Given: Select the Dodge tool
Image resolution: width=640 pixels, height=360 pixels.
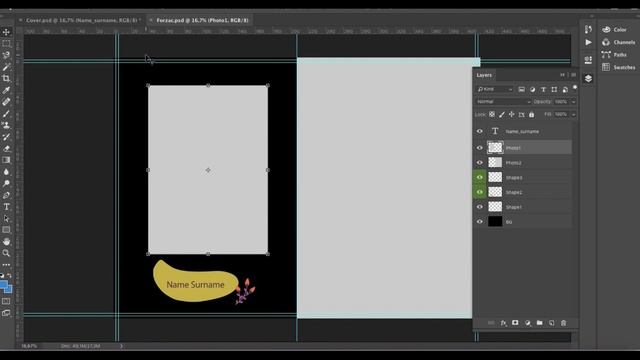Looking at the screenshot, I should coord(6,183).
